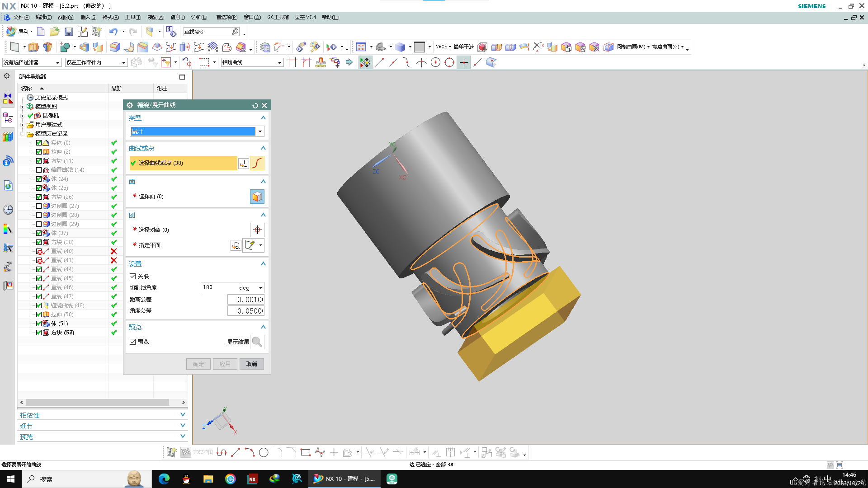Viewport: 868px width, 488px height.
Task: Click the curve selection icon in dialog
Action: pyautogui.click(x=257, y=163)
